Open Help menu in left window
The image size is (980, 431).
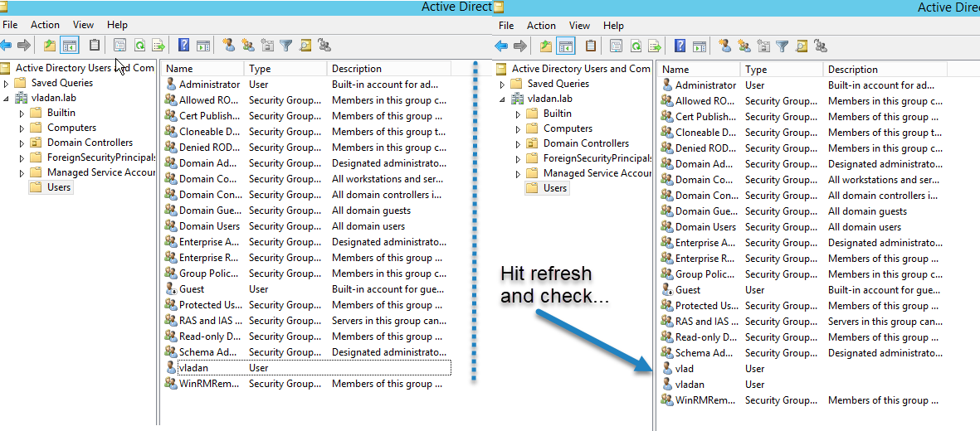click(x=117, y=25)
